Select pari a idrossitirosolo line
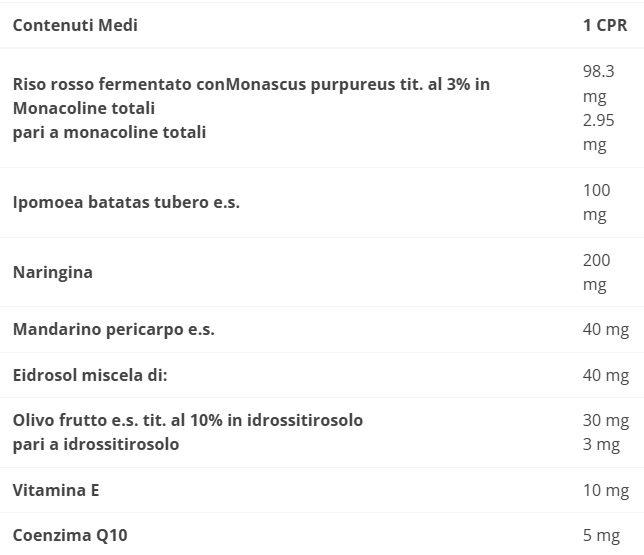The image size is (644, 555). pos(96,444)
